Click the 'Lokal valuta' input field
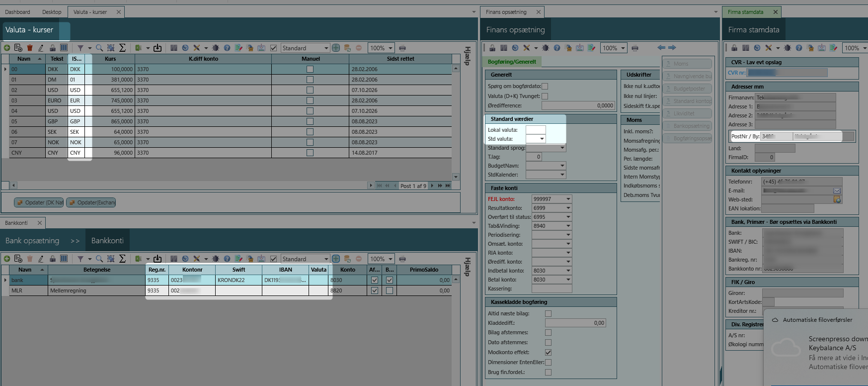The image size is (868, 386). [536, 130]
